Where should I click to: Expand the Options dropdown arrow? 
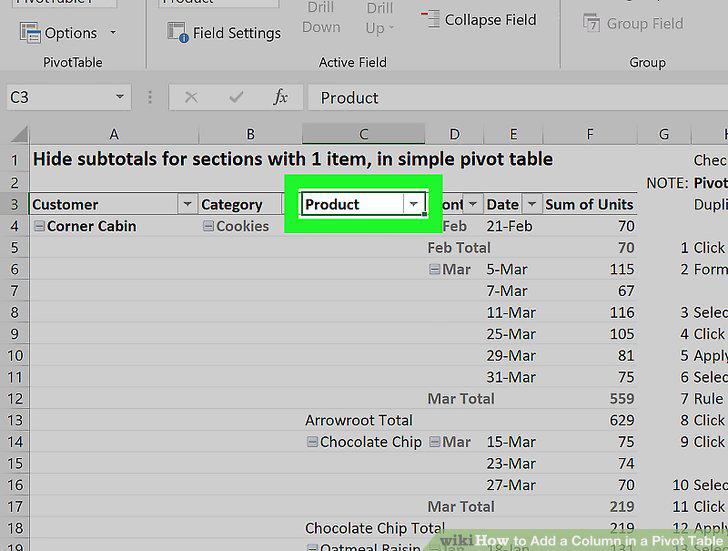[x=113, y=33]
